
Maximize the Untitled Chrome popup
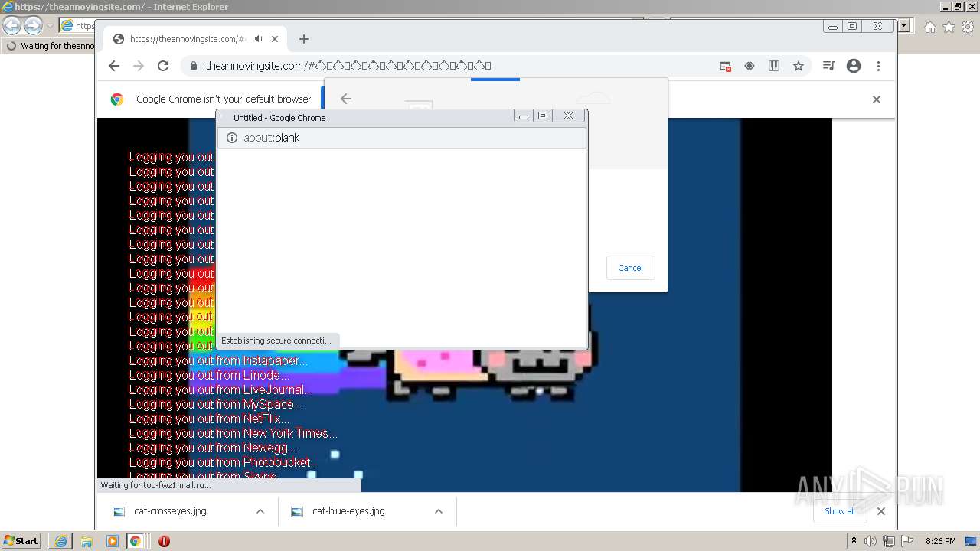[x=543, y=116]
